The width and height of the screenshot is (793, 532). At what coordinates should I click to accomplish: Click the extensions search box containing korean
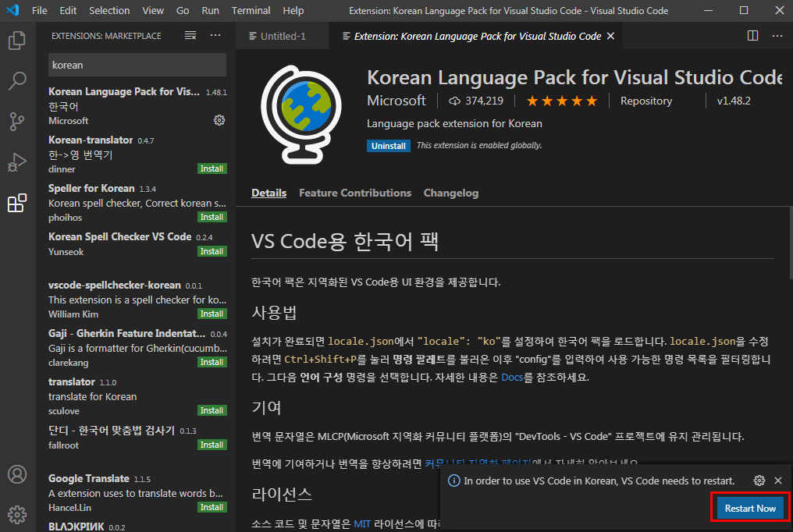tap(137, 66)
